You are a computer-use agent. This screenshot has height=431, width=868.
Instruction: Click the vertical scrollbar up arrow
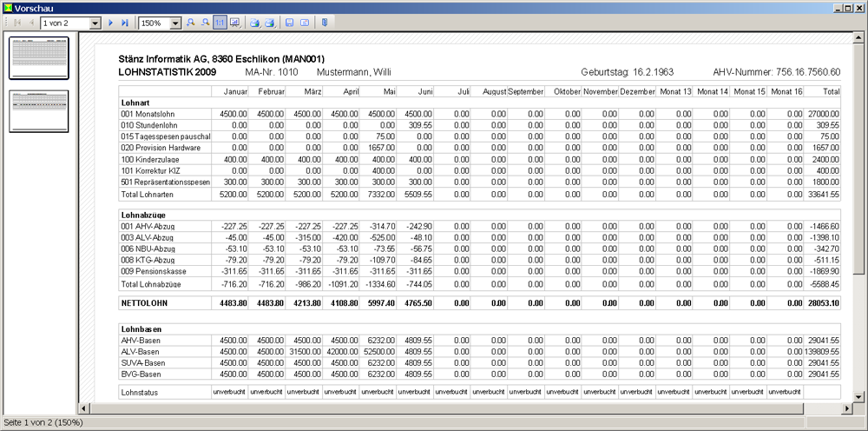860,39
